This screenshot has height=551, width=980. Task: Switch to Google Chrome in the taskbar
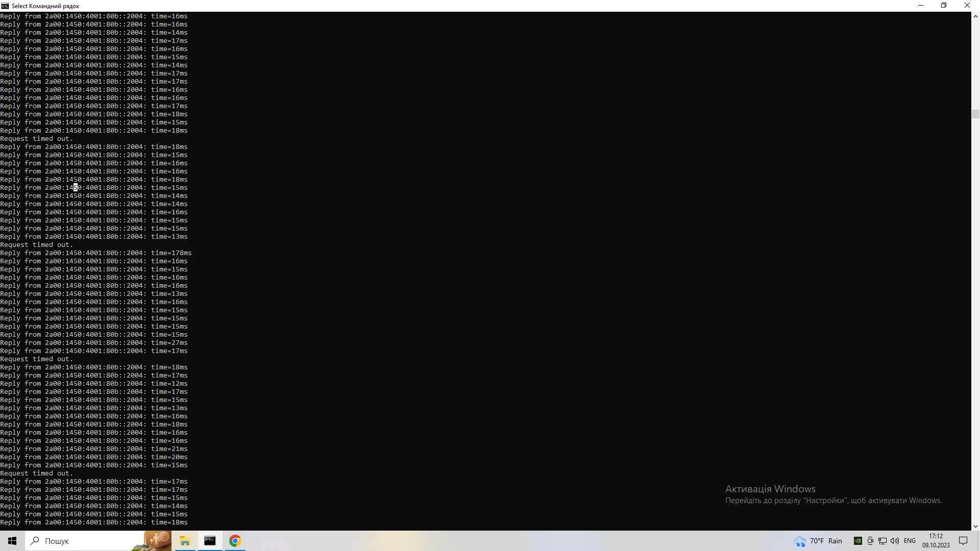(235, 541)
